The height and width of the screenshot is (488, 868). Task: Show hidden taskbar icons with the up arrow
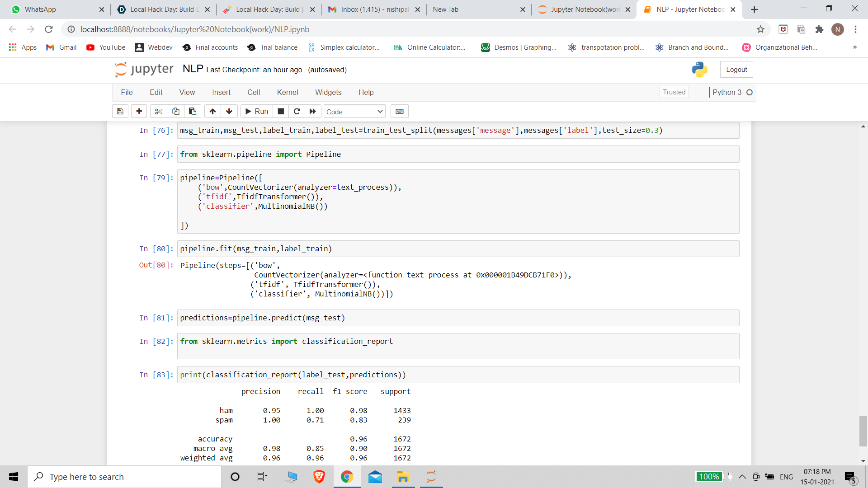coord(741,477)
